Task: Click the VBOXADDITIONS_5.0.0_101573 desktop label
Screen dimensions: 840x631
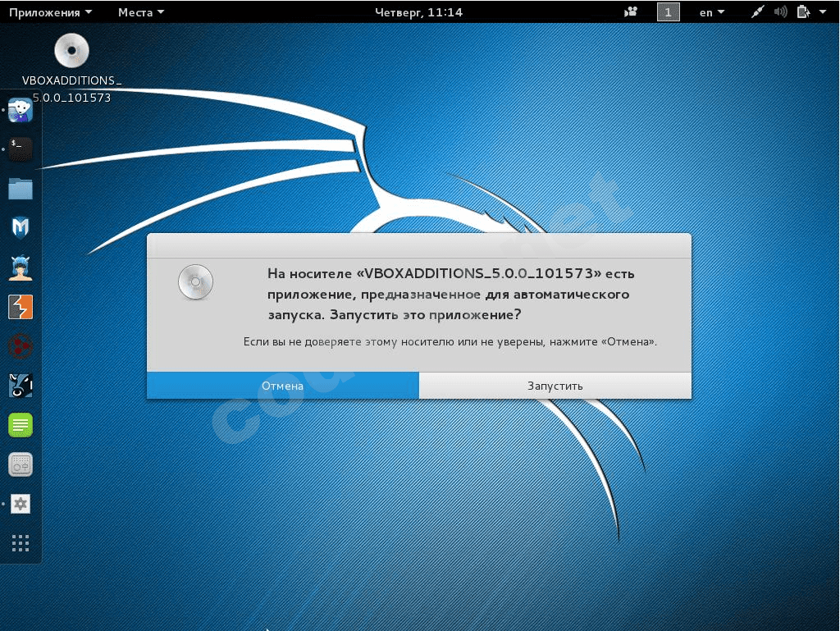Action: click(71, 89)
